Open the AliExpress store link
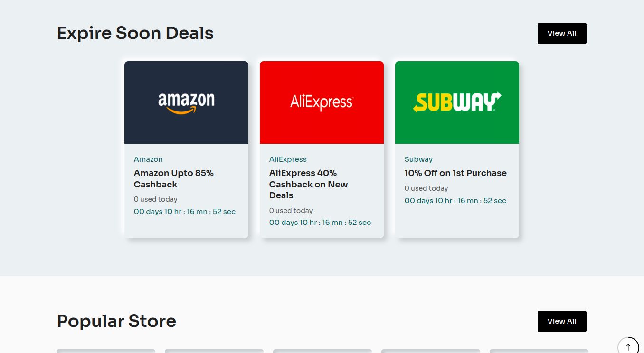 [287, 159]
